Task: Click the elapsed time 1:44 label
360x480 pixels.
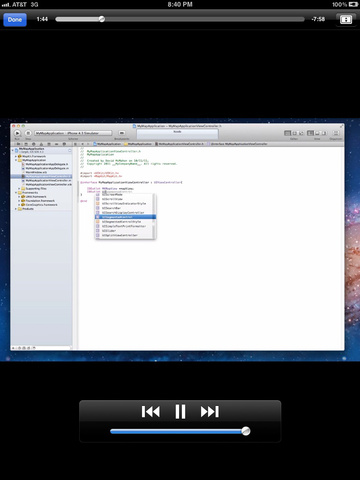Action: pos(42,19)
